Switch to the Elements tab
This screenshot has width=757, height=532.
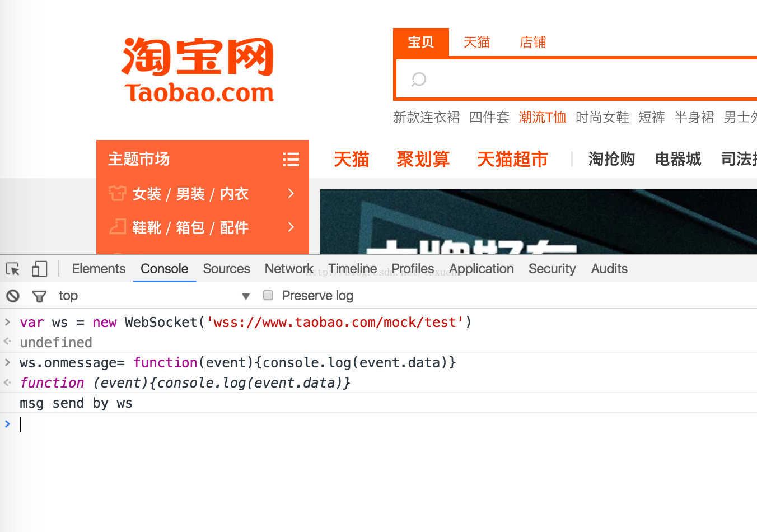99,269
